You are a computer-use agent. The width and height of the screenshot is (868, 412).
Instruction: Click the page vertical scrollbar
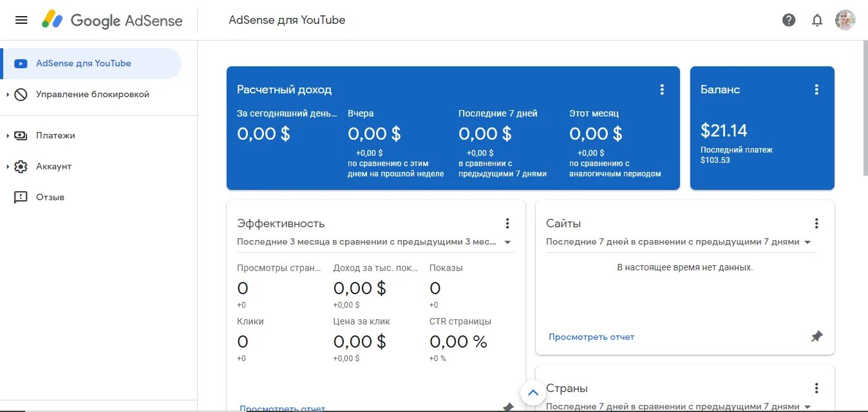tap(864, 109)
